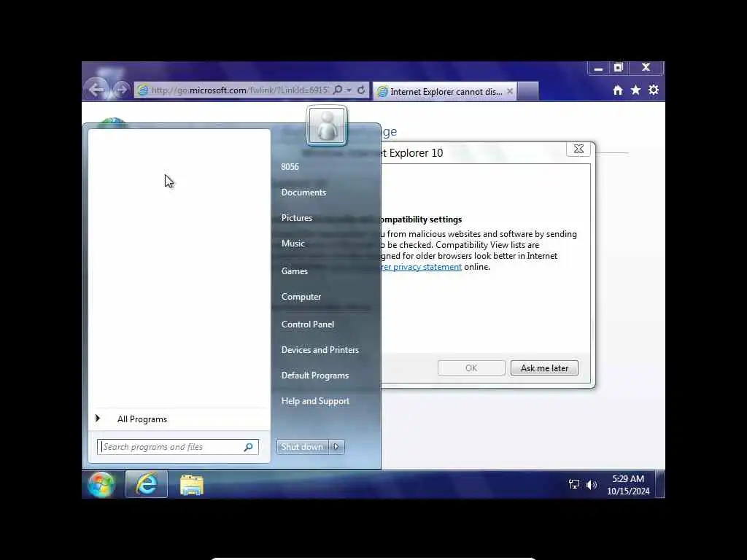Image resolution: width=747 pixels, height=560 pixels.
Task: Open Computer from the Start menu
Action: point(301,297)
